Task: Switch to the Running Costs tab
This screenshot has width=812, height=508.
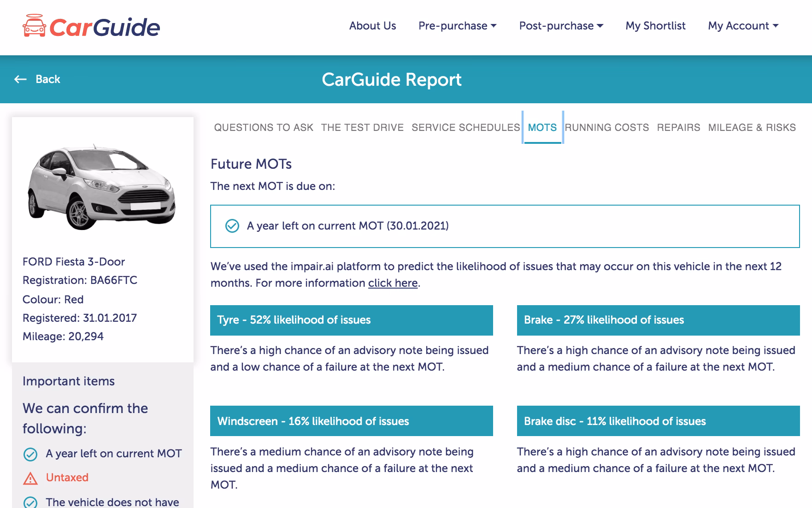Action: click(x=607, y=128)
